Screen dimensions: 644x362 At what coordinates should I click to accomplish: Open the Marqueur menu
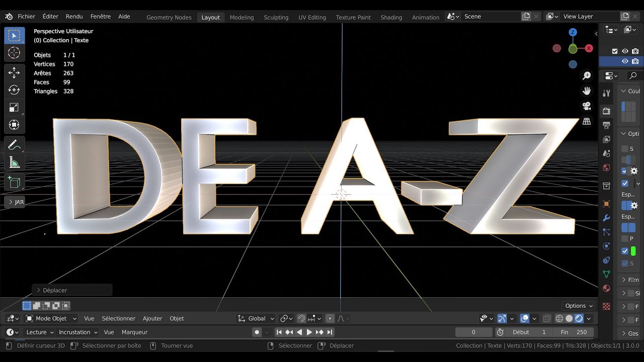pos(134,332)
